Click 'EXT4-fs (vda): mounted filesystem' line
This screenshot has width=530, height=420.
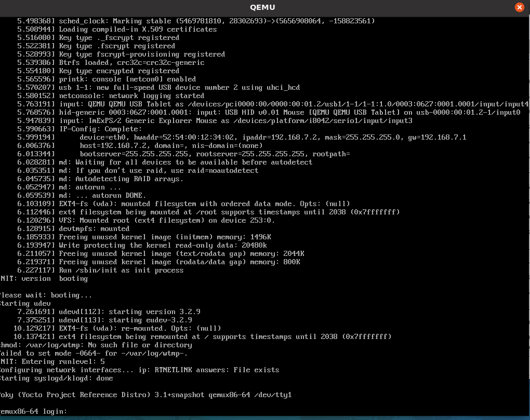point(183,204)
